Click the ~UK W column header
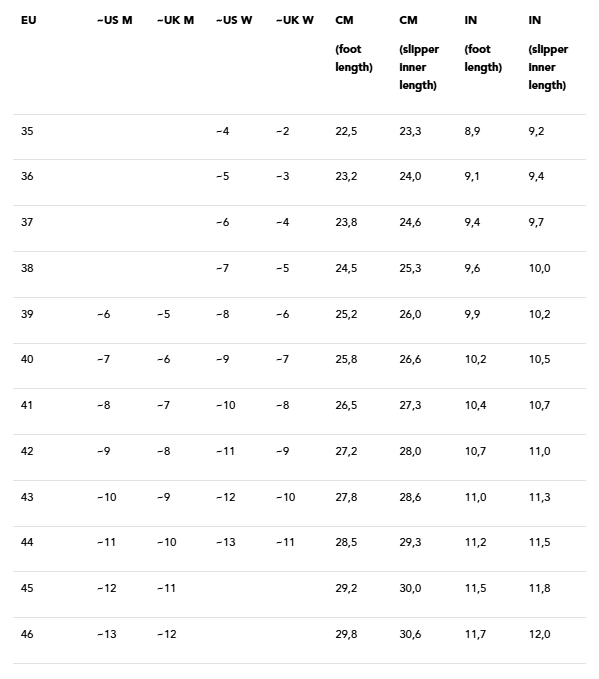599x679 pixels. (295, 20)
